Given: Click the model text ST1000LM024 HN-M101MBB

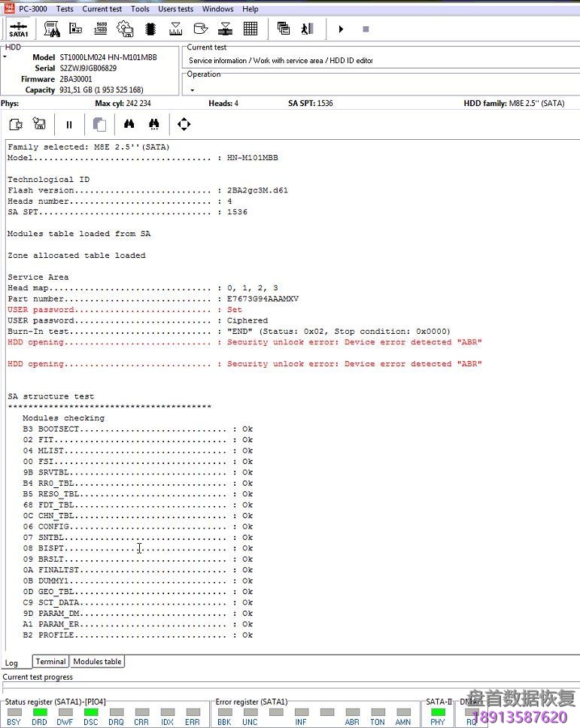Looking at the screenshot, I should 108,57.
